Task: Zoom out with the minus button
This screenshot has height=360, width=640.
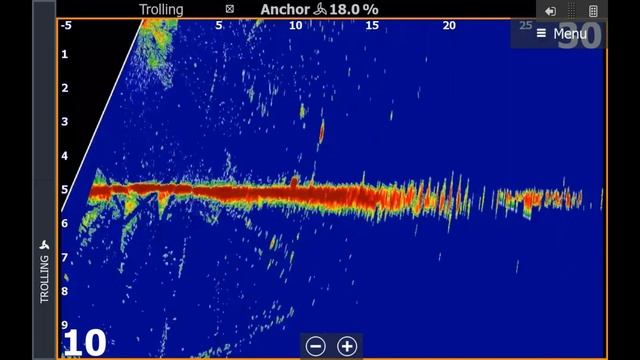Action: (316, 346)
